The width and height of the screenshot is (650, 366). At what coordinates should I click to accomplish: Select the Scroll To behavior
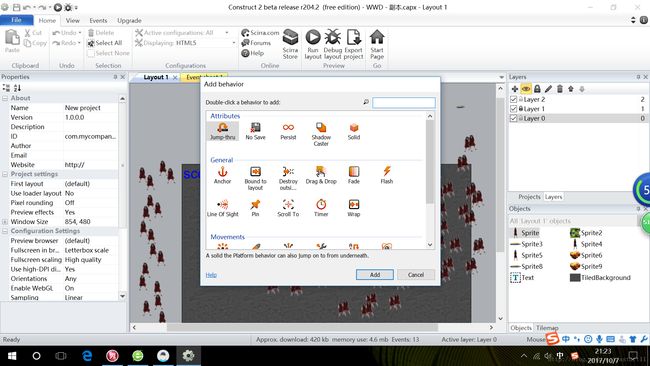(288, 208)
